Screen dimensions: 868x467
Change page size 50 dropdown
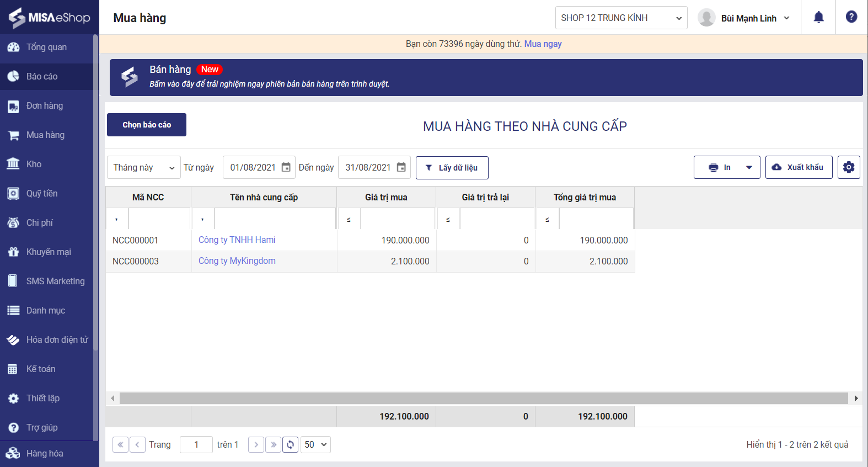point(315,444)
